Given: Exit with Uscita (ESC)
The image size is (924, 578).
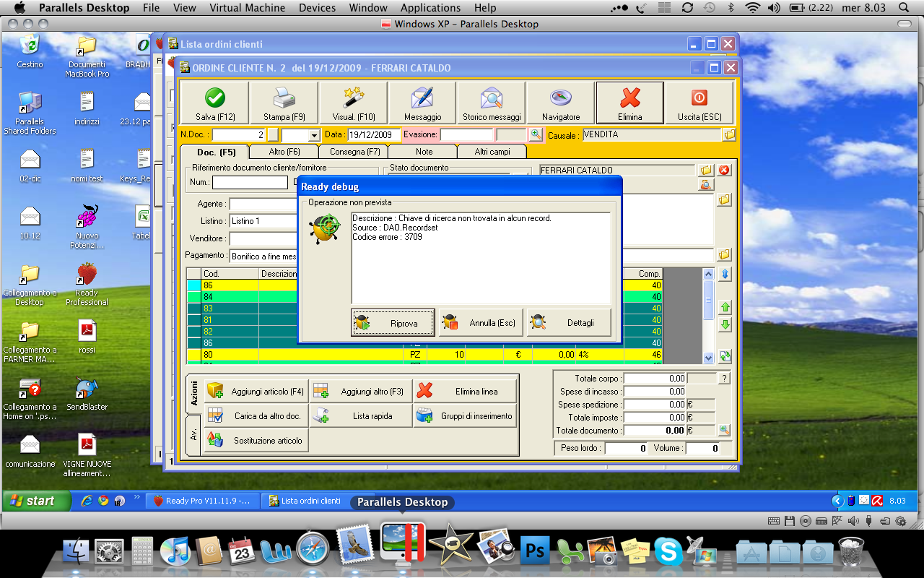Looking at the screenshot, I should pos(699,103).
